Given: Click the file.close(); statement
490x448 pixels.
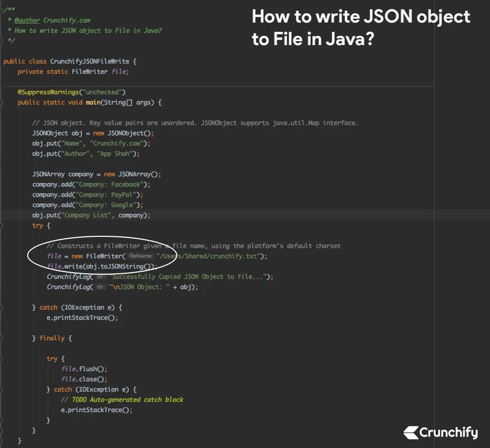Looking at the screenshot, I should (84, 379).
